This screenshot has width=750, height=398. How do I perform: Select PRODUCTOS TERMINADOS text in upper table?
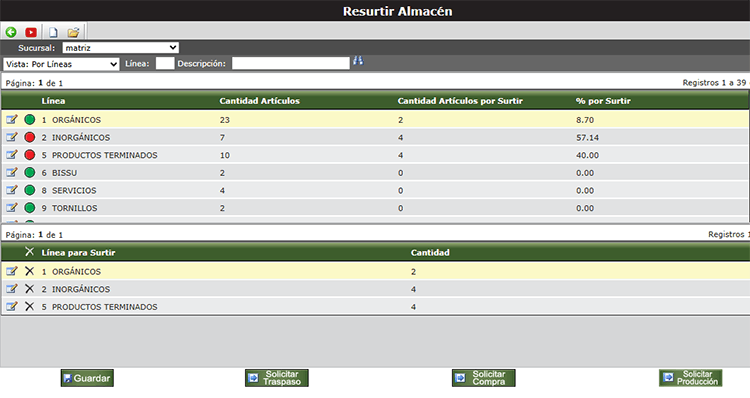tap(104, 155)
